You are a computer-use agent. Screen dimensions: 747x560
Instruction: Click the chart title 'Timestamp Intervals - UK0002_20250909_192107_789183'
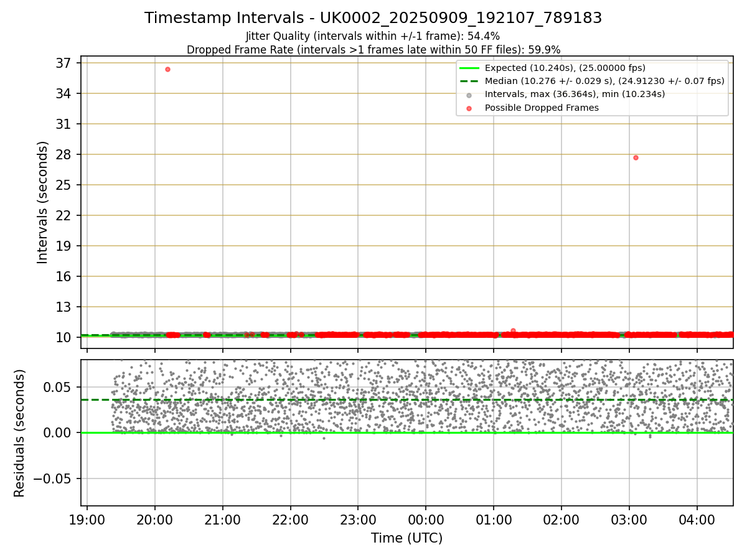[x=373, y=18]
